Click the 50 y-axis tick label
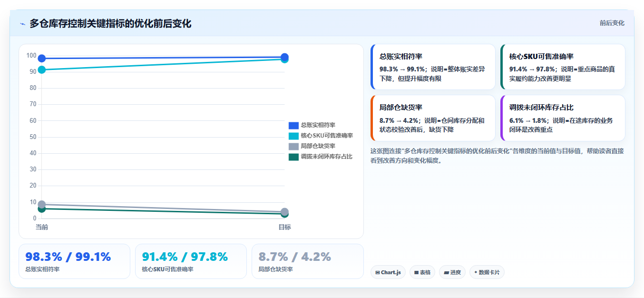The width and height of the screenshot is (644, 298). pyautogui.click(x=33, y=137)
